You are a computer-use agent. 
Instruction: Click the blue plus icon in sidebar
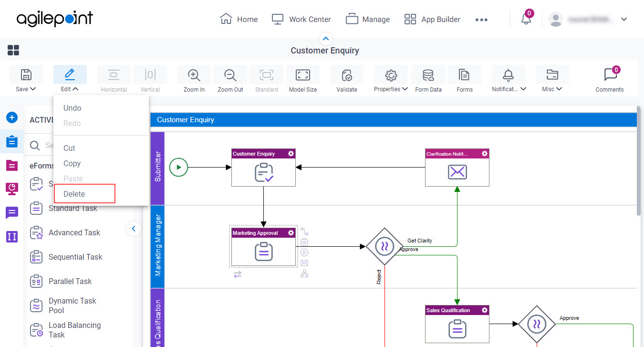click(x=12, y=117)
